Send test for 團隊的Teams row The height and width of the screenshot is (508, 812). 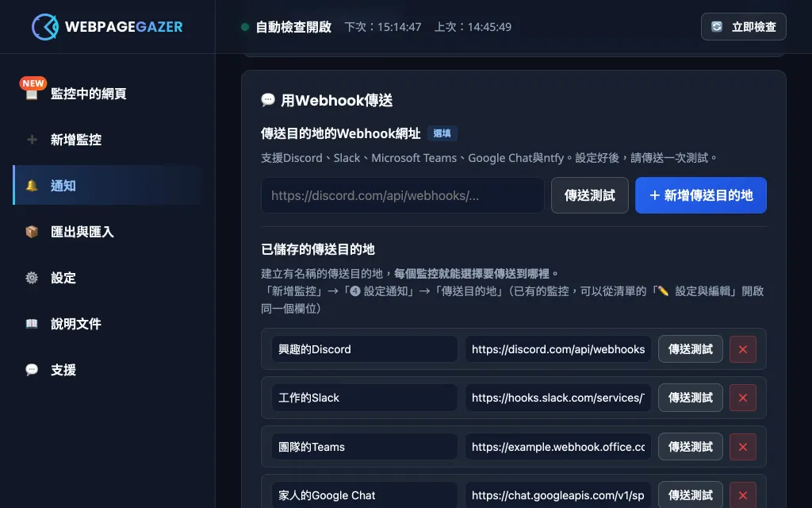691,446
